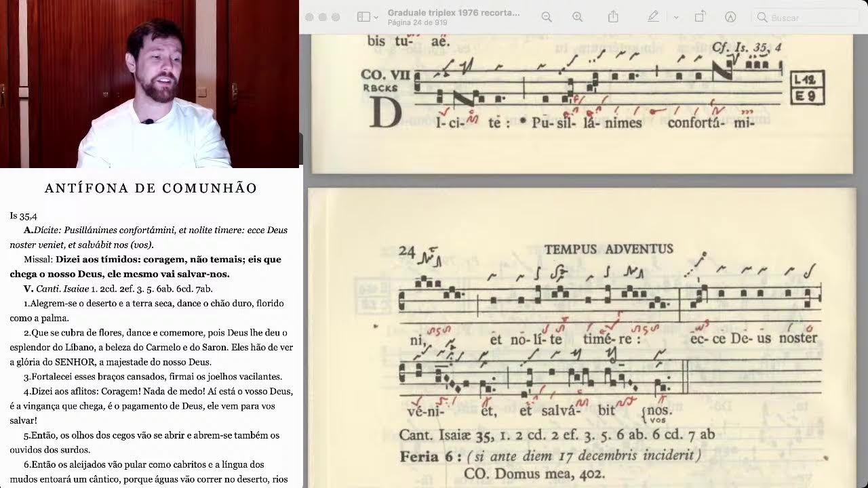Expand the sidebar view options chevron

[376, 18]
